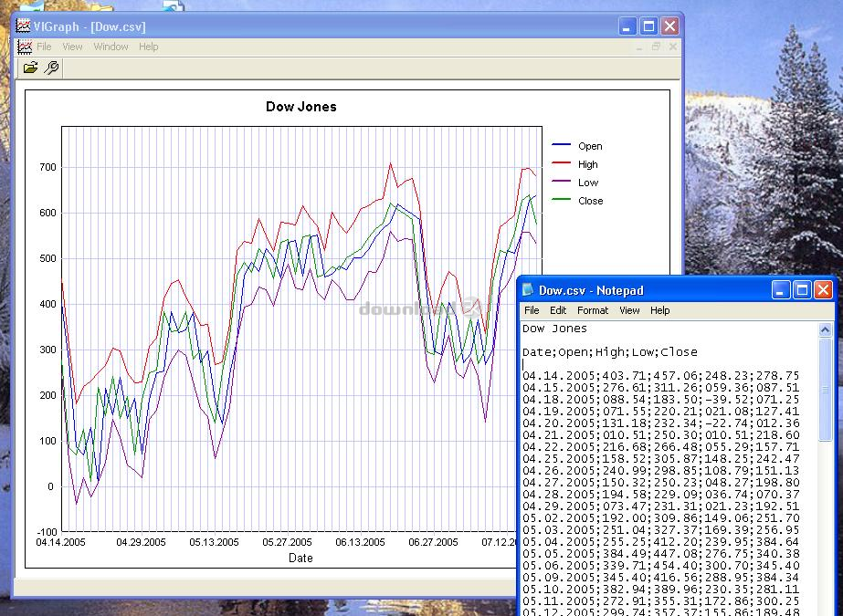This screenshot has width=843, height=616.
Task: Click the 05.02.2005 data row in Notepad
Action: point(660,518)
